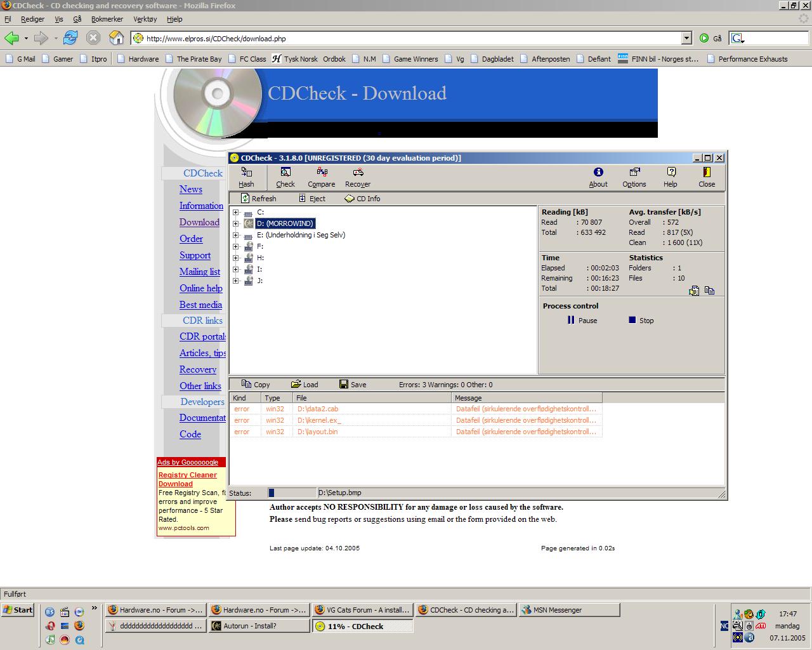Screen dimensions: 812x650
Task: Click the CDCheck status progress bar
Action: [x=292, y=493]
